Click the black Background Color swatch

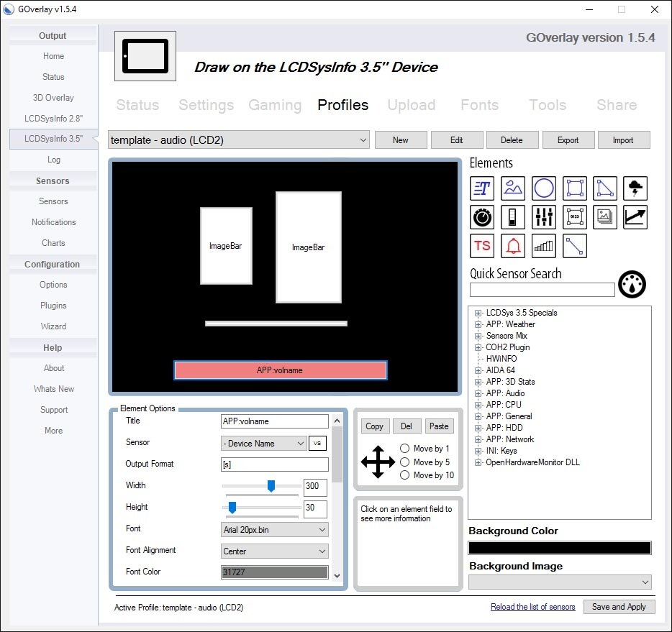tap(560, 548)
